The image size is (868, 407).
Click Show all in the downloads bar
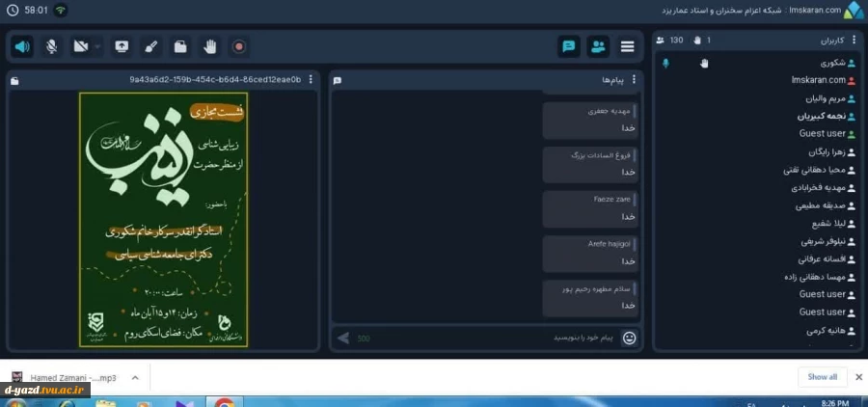pos(822,376)
